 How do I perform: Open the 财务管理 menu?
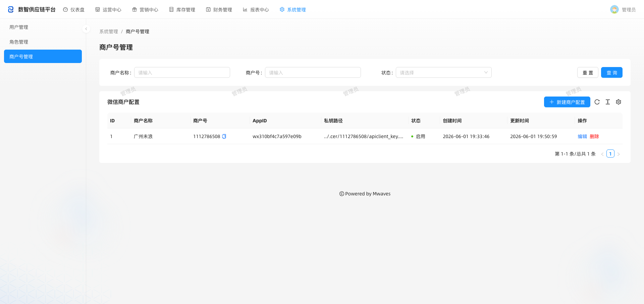tap(219, 10)
